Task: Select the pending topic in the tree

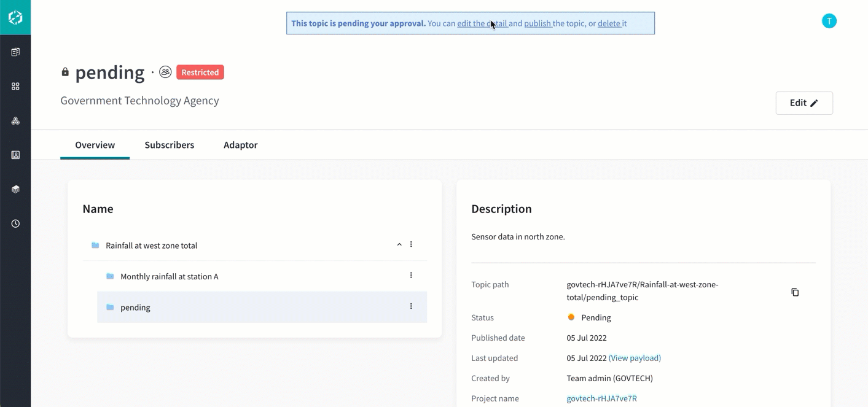Action: pyautogui.click(x=135, y=307)
